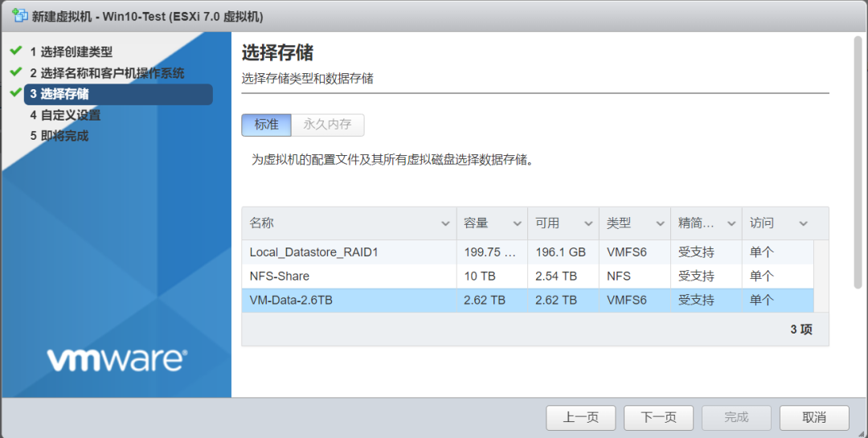
Task: Sort by the 容量 column header
Action: (476, 223)
